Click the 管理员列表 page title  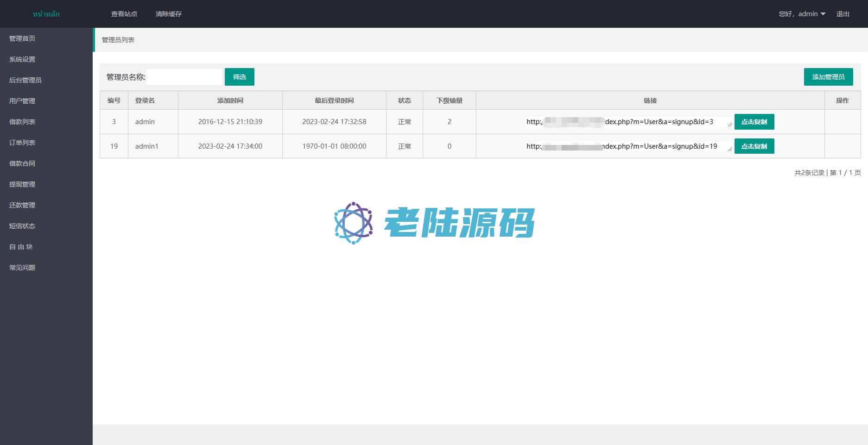118,40
